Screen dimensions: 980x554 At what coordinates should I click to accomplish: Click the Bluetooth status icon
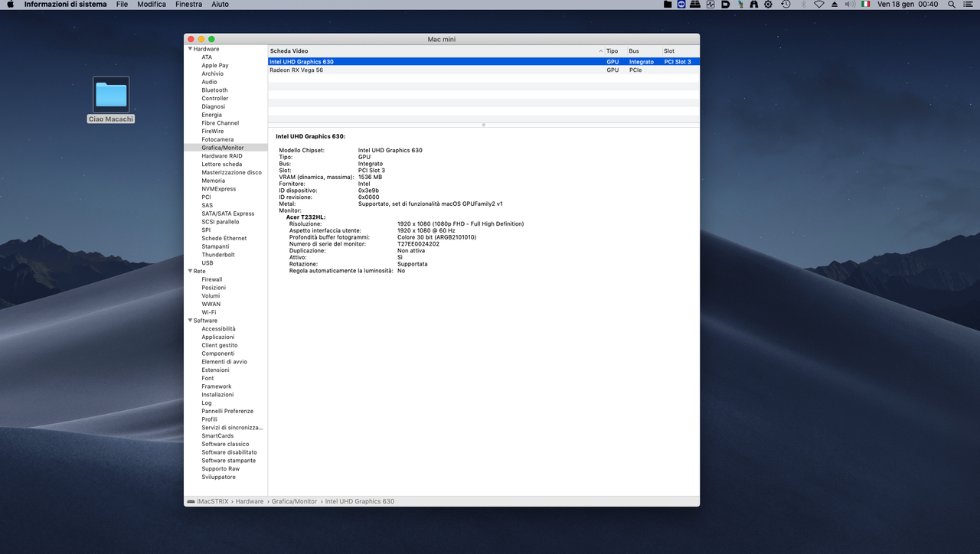803,5
